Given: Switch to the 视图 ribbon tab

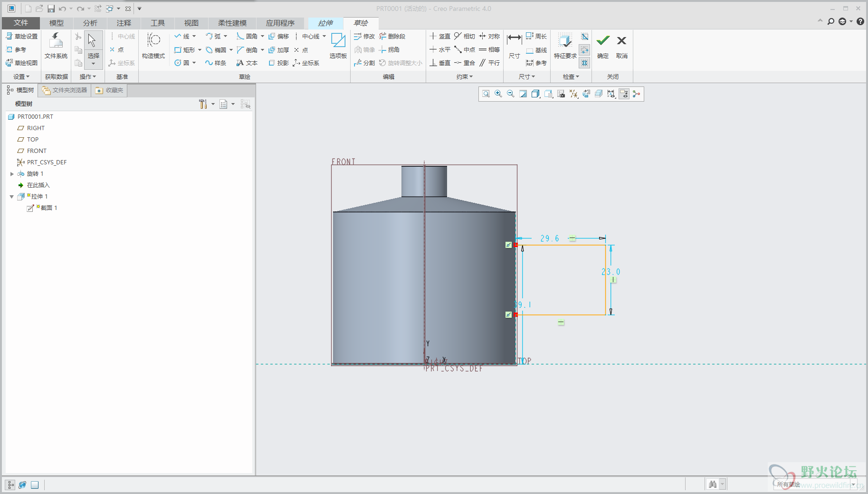Looking at the screenshot, I should coord(191,23).
